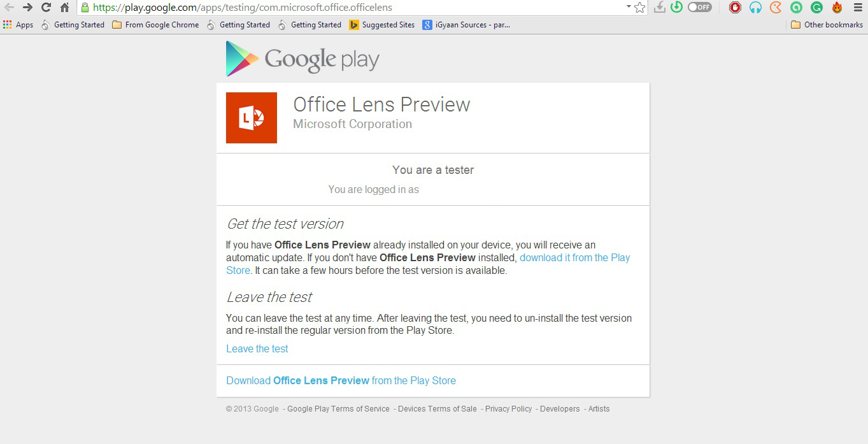Click the blue headphones extension icon
The image size is (868, 444).
(755, 8)
